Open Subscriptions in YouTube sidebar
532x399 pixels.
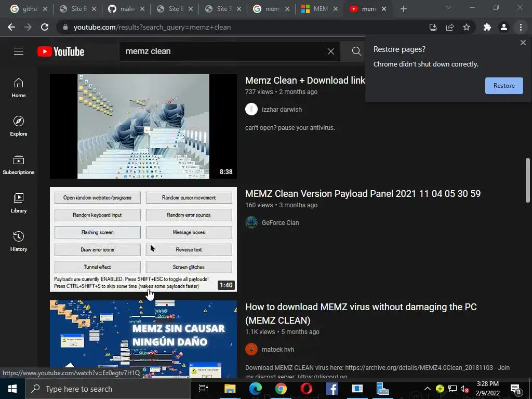[x=19, y=165]
